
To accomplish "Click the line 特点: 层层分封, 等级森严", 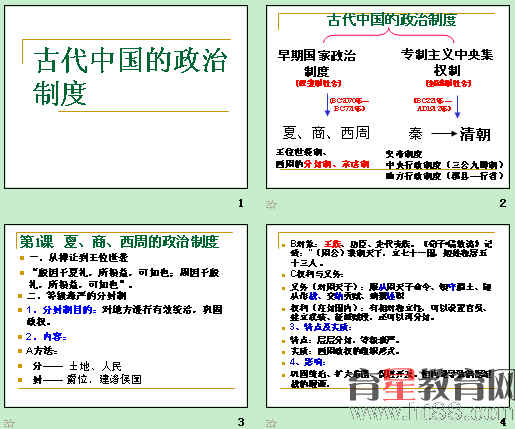I will [x=345, y=341].
